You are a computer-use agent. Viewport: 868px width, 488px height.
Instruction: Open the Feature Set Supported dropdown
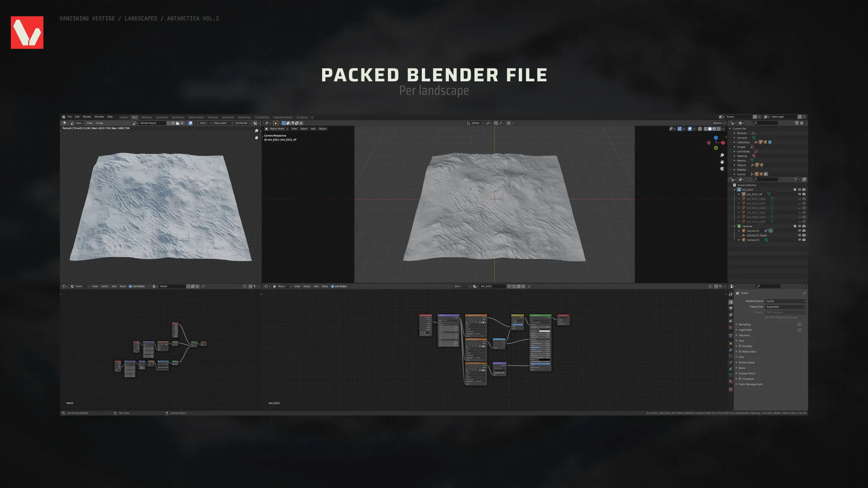pos(786,307)
